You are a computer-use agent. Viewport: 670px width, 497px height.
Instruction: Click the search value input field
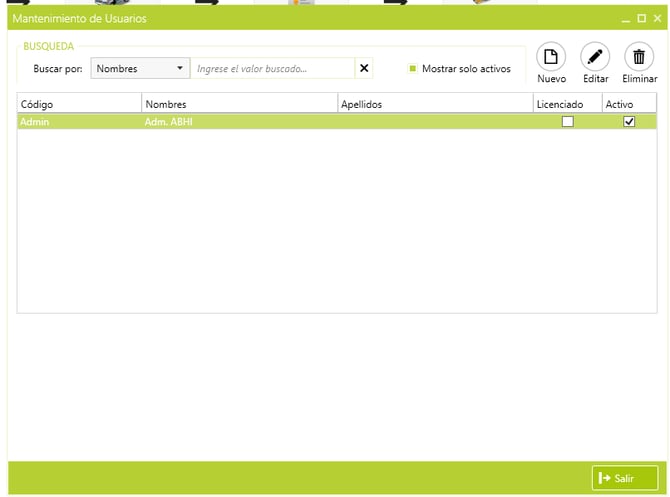[273, 69]
